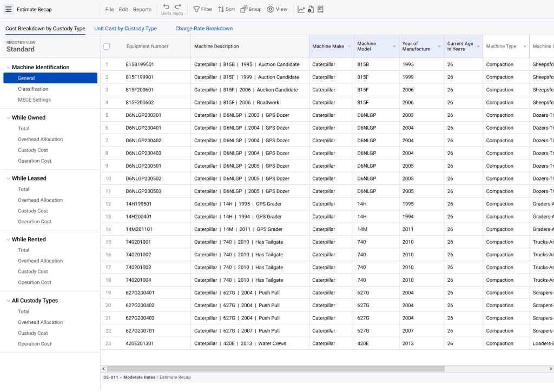Open the Machine Make column dropdown
Viewport: 554px width, 392px height.
349,46
